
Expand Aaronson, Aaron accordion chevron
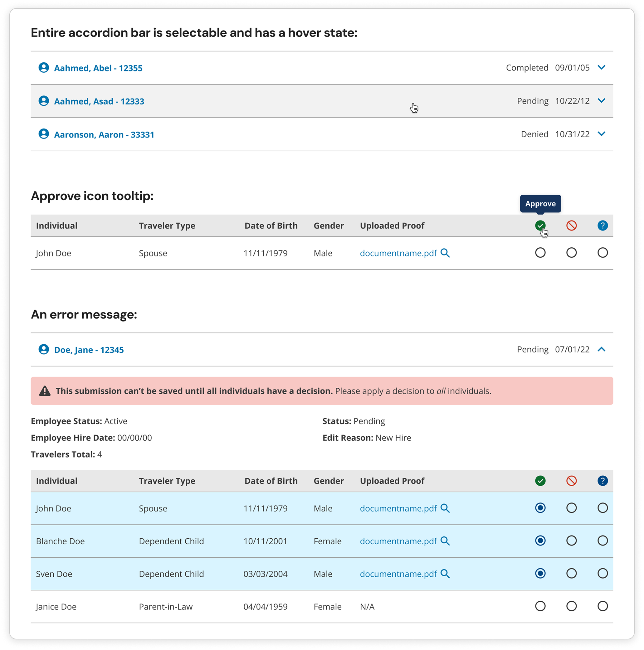click(x=601, y=134)
